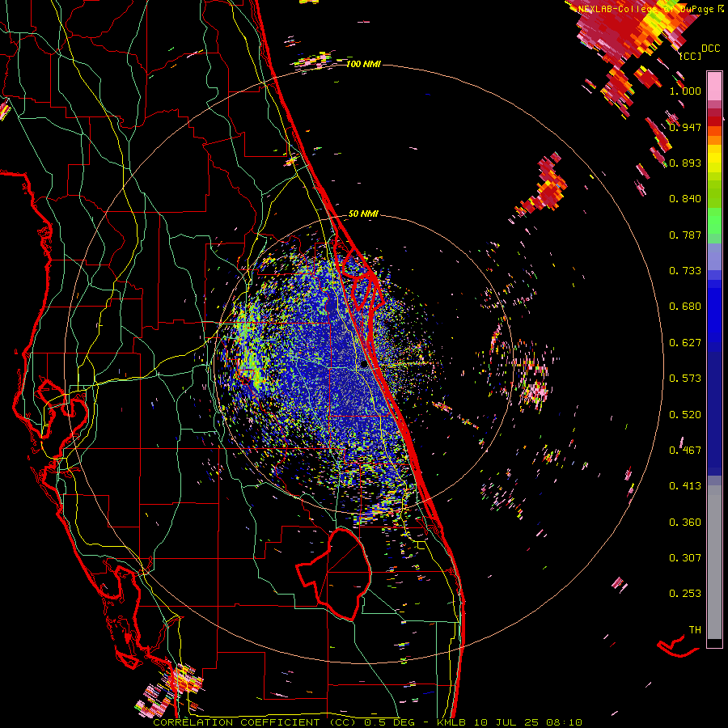Select the 0.733 value on the legend
Screen dimensions: 728x728
click(x=685, y=271)
